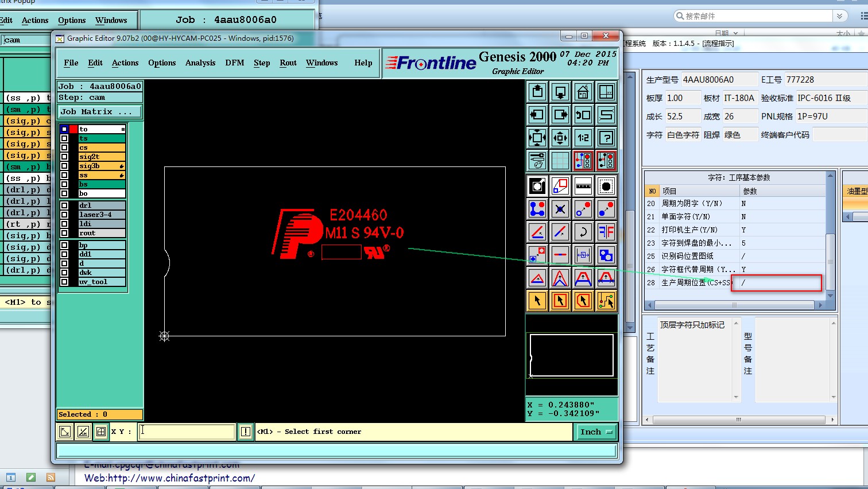This screenshot has height=489, width=868.
Task: Select the polygon area select tool
Action: pos(583,300)
